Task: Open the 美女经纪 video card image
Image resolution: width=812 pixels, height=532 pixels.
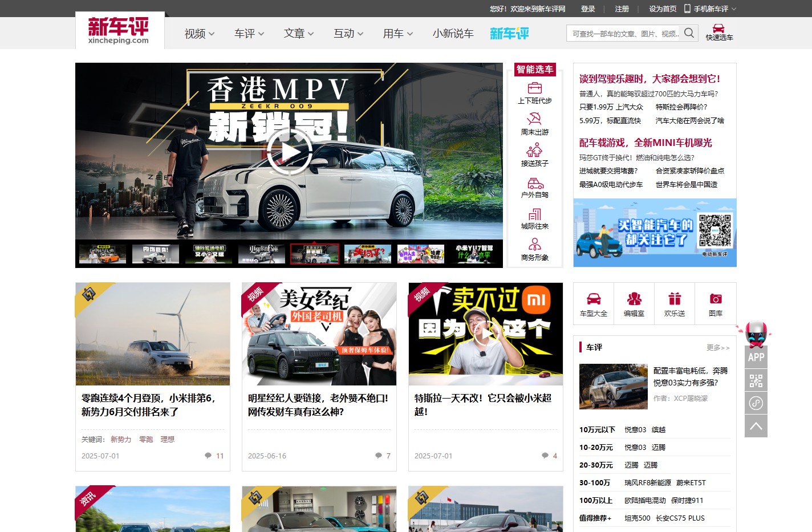Action: (x=319, y=334)
